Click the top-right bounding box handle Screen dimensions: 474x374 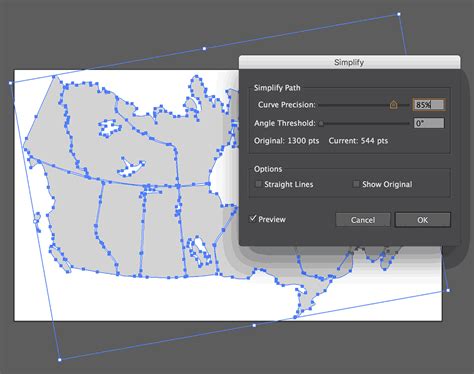(399, 14)
